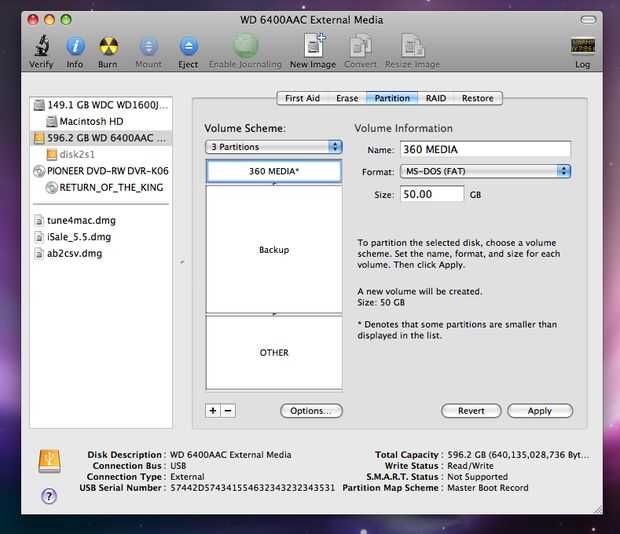Eject the selected disk
Screen dimensions: 620x534
(188, 46)
